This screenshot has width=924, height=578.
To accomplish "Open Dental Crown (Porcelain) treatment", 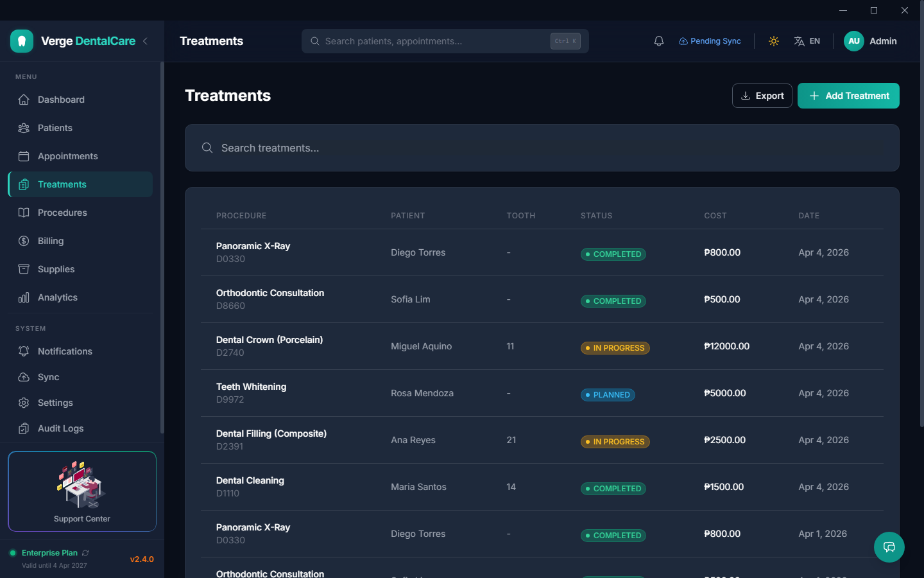I will 542,346.
